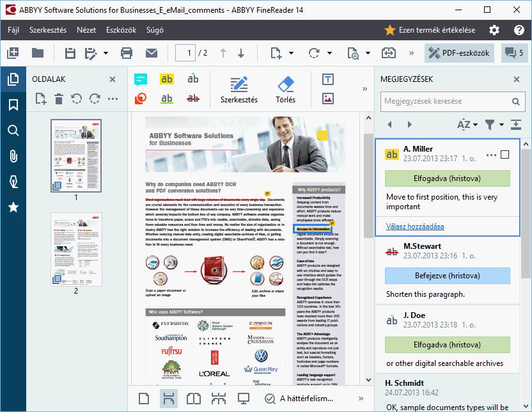Click the recognize document icon
The height and width of the screenshot is (412, 532).
353,53
